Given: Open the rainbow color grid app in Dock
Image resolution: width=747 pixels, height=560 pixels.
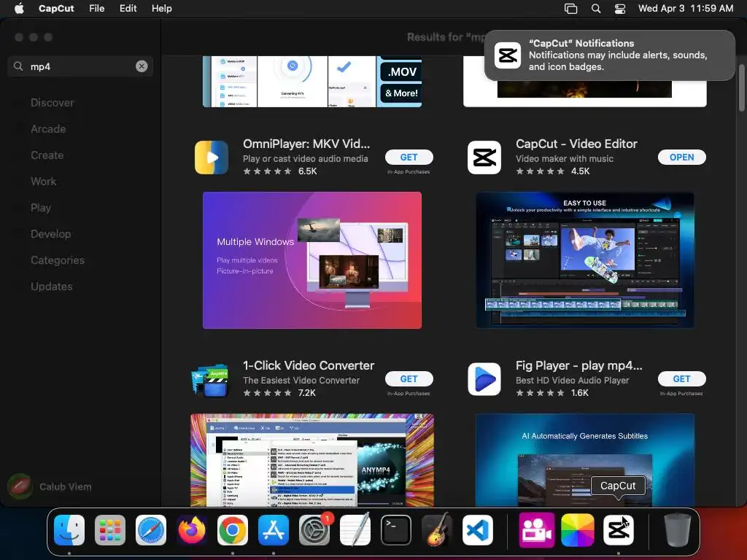Looking at the screenshot, I should [578, 530].
